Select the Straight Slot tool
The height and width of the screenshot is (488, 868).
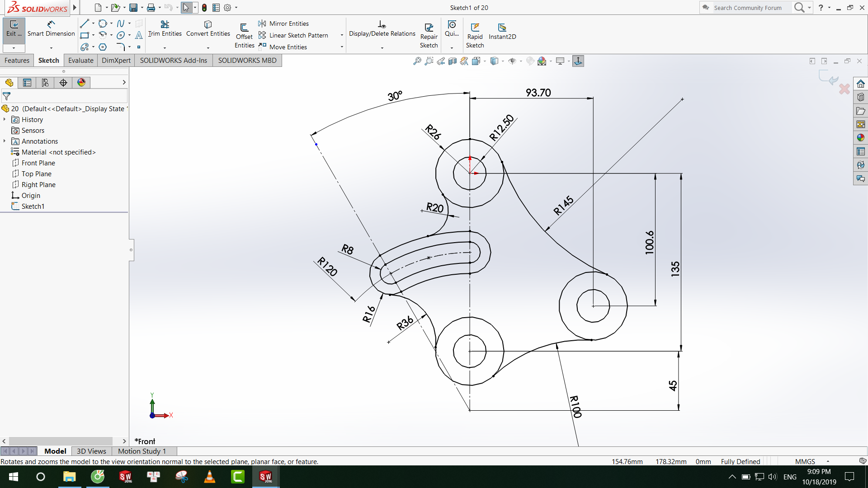coord(85,47)
